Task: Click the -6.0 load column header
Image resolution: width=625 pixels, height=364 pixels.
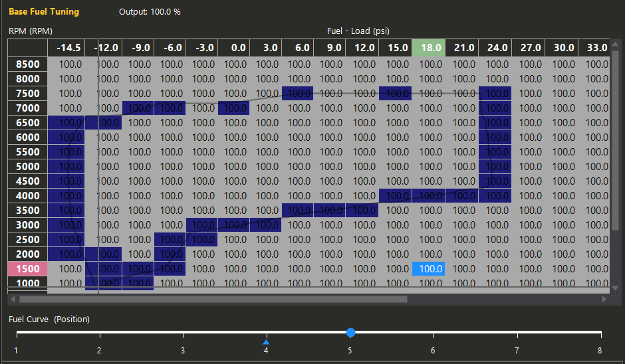Action: (x=170, y=48)
